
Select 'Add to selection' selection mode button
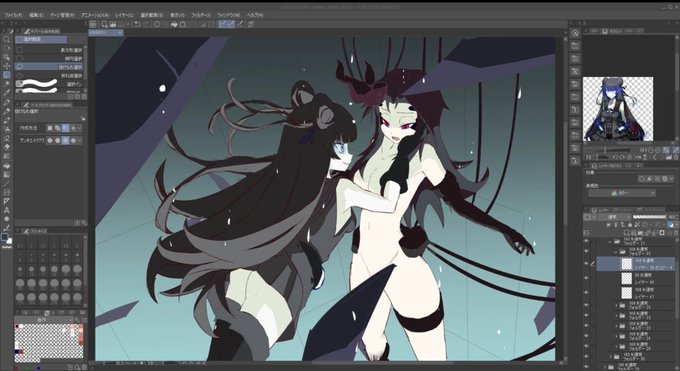[58, 128]
